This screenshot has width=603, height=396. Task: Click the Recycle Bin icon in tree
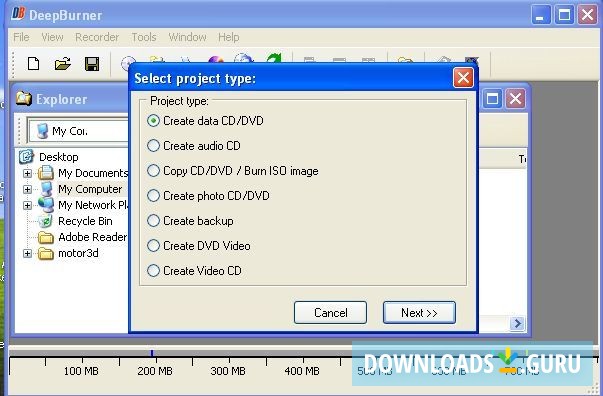pyautogui.click(x=45, y=221)
